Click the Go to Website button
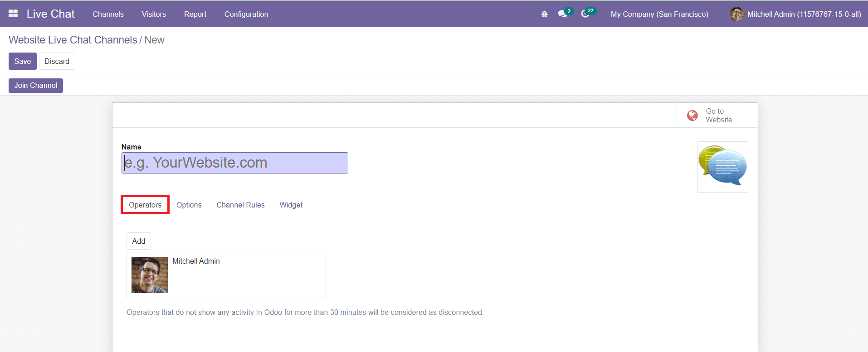The width and height of the screenshot is (868, 352). [717, 116]
